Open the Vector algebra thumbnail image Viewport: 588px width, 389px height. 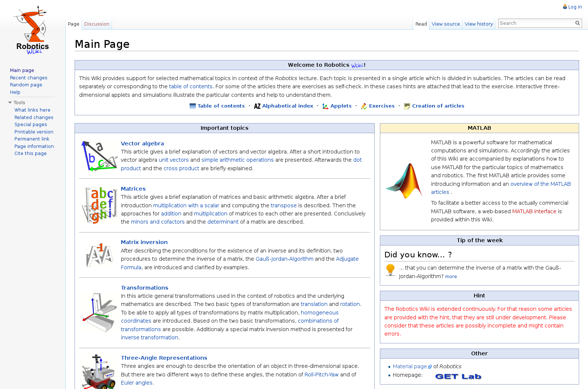[99, 156]
